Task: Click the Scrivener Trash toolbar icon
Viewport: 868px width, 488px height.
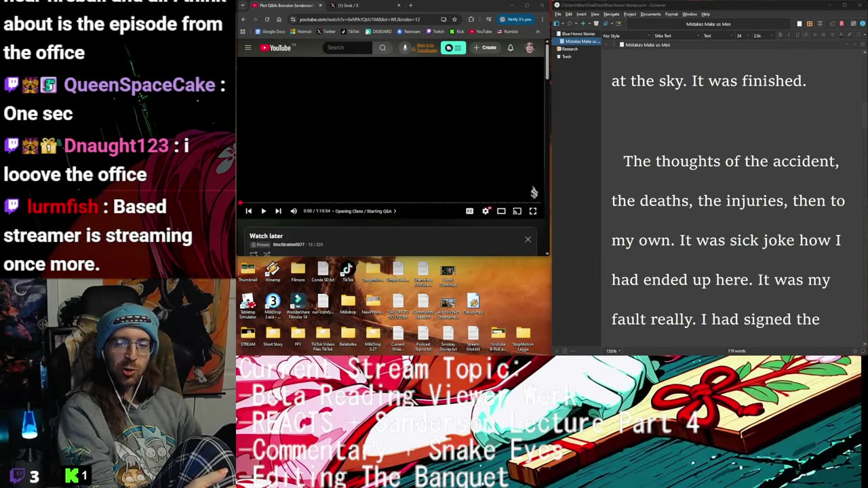Action: [596, 24]
